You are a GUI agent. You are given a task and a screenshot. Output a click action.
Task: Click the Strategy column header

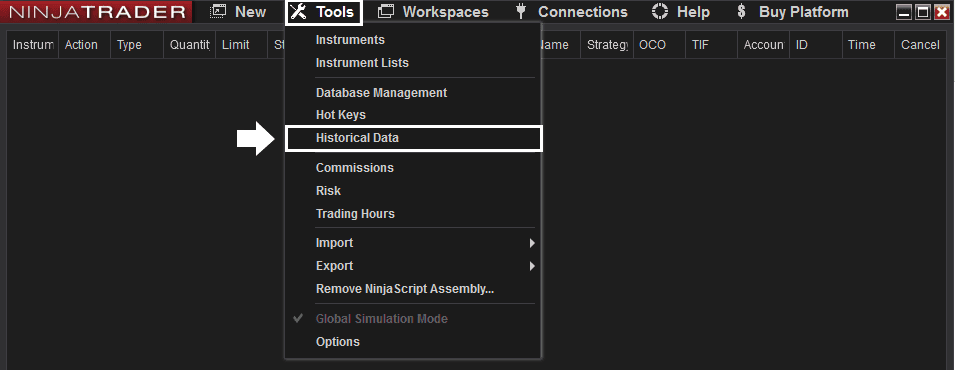coord(607,45)
